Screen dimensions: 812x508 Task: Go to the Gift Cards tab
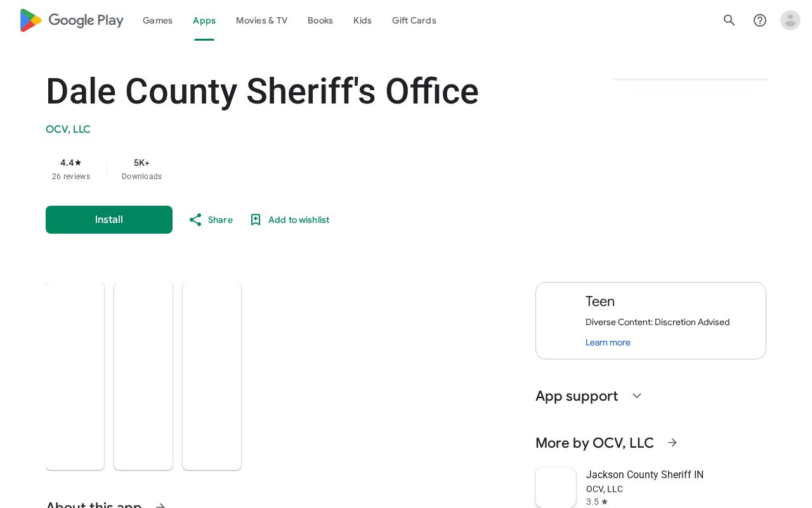414,20
